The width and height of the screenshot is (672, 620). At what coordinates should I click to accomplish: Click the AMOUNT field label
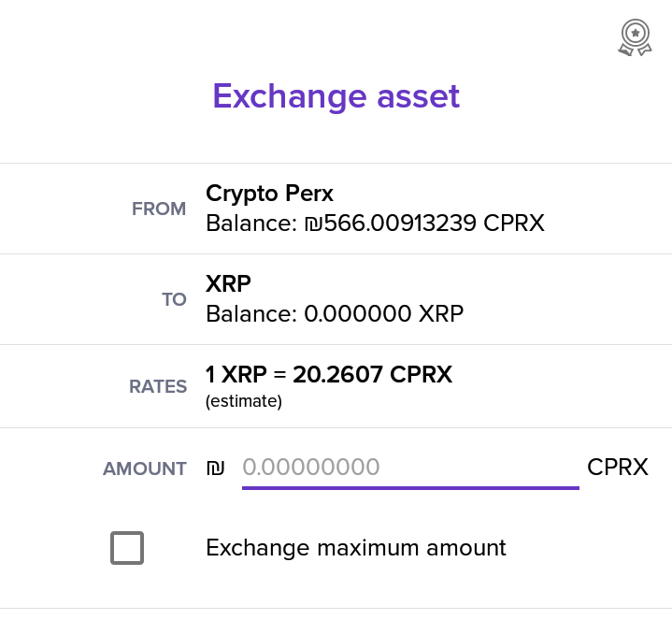tap(145, 469)
